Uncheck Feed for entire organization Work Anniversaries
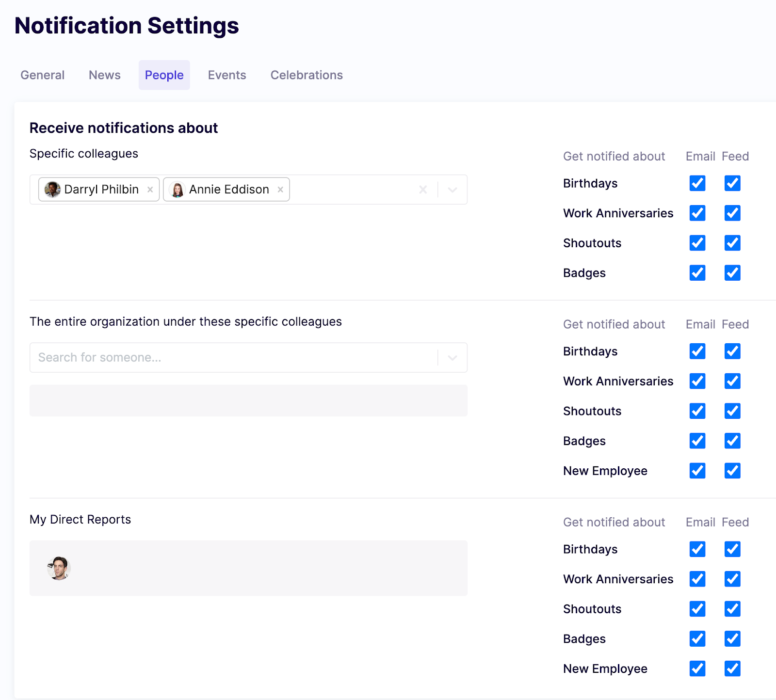 pyautogui.click(x=732, y=381)
